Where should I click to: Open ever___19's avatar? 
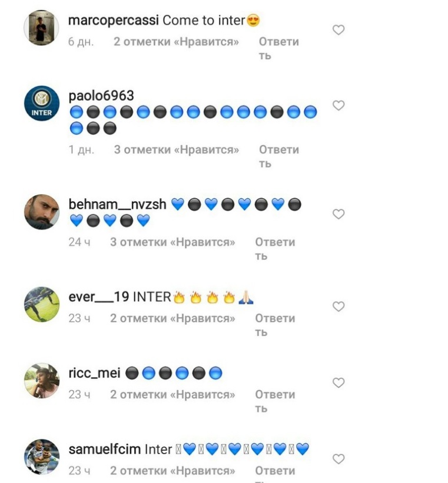pos(42,304)
